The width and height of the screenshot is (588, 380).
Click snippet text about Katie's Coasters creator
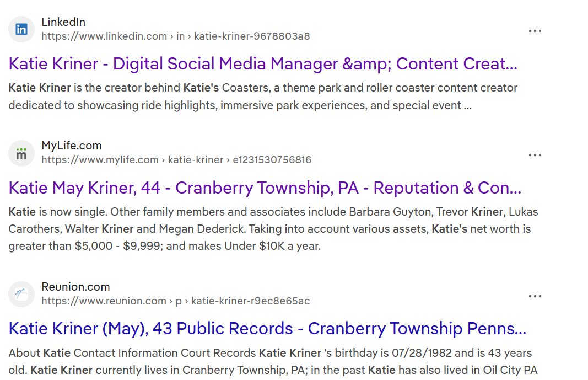click(x=263, y=97)
